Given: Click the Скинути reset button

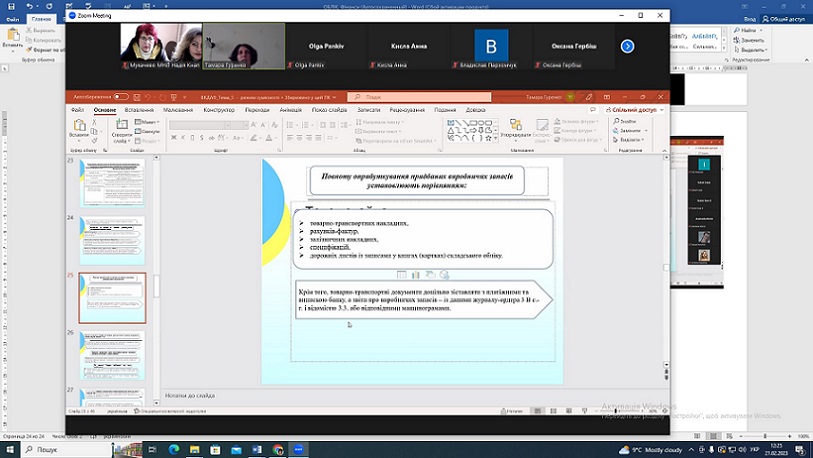Looking at the screenshot, I should [x=147, y=131].
